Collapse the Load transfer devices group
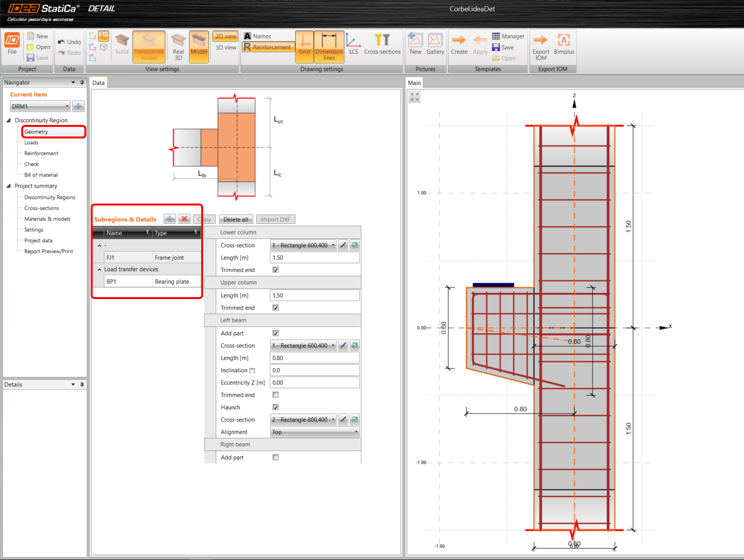 (99, 269)
